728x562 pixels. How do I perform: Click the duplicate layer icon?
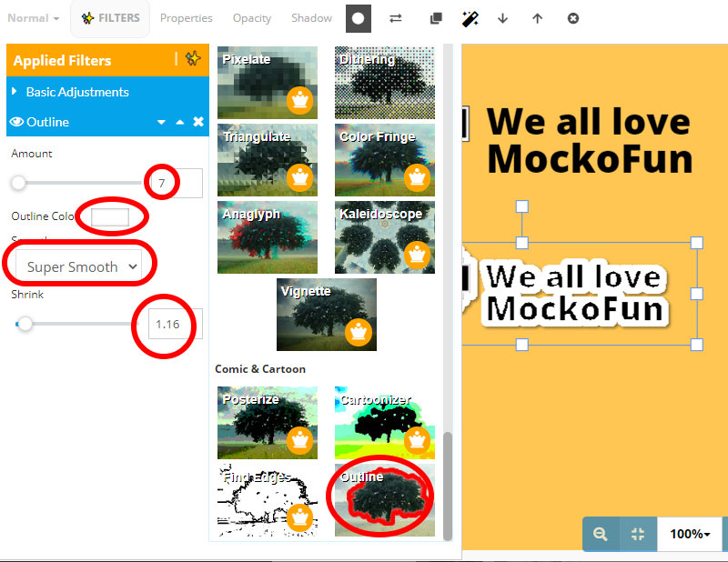click(436, 18)
